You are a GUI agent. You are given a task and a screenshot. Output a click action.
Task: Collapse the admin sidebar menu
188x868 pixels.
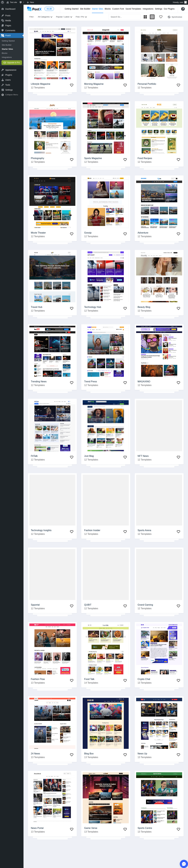point(11,95)
